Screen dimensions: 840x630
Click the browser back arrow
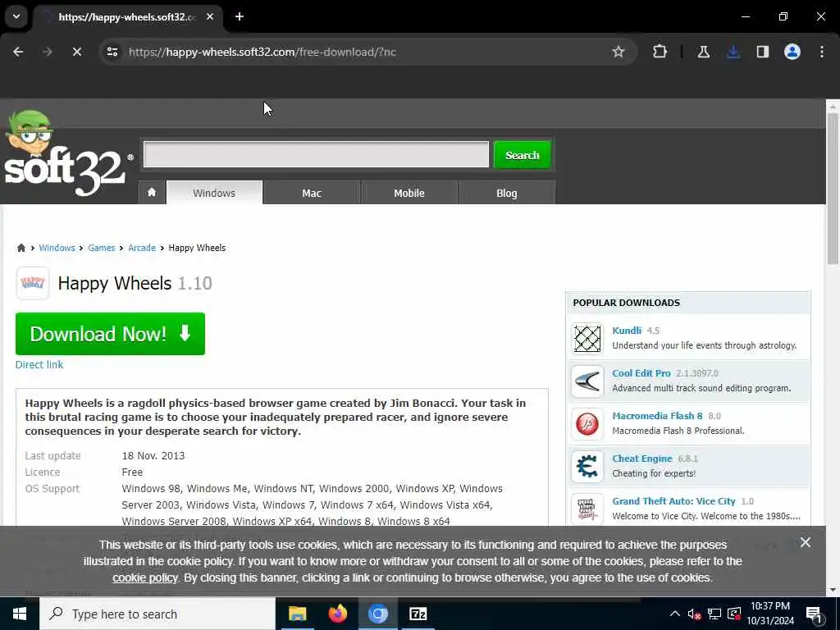coord(18,52)
